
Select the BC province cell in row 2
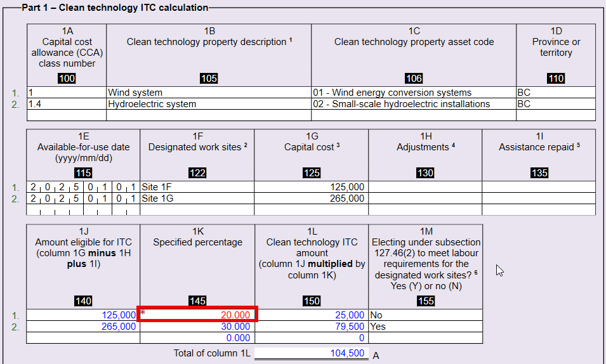click(556, 104)
